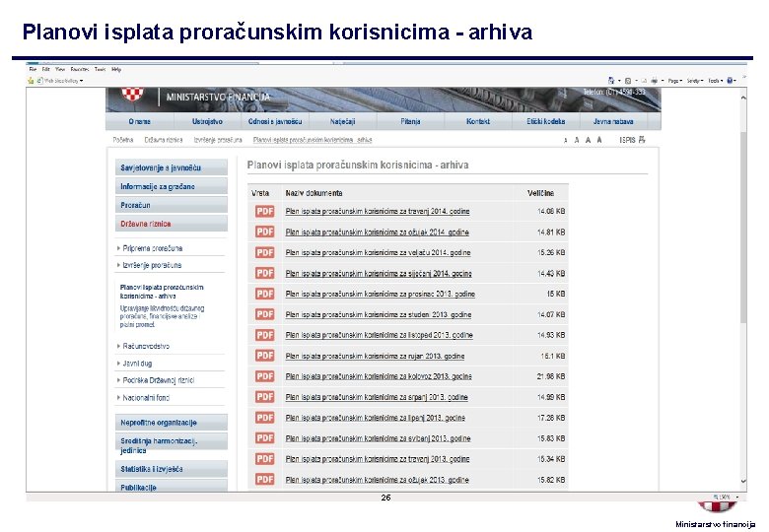Go to Natječaji navigation tab

[342, 121]
